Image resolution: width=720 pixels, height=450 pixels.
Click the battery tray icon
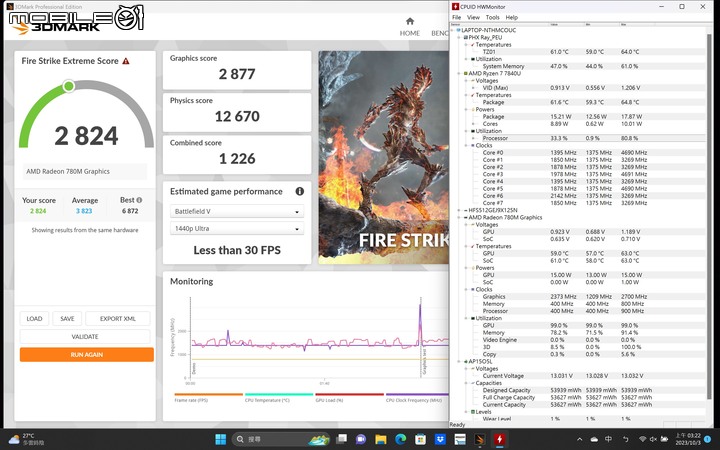click(x=664, y=439)
